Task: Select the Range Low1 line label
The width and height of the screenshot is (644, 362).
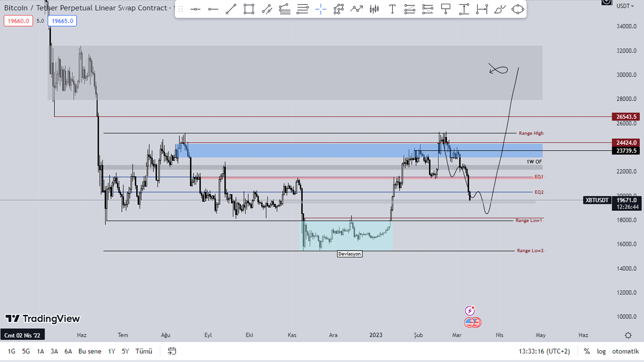Action: click(x=530, y=220)
